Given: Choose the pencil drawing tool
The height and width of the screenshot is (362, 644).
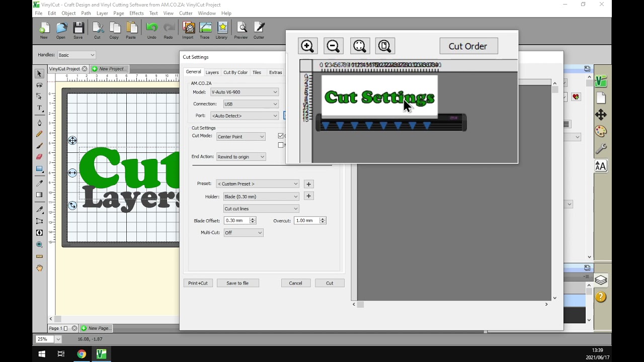Looking at the screenshot, I should click(39, 134).
